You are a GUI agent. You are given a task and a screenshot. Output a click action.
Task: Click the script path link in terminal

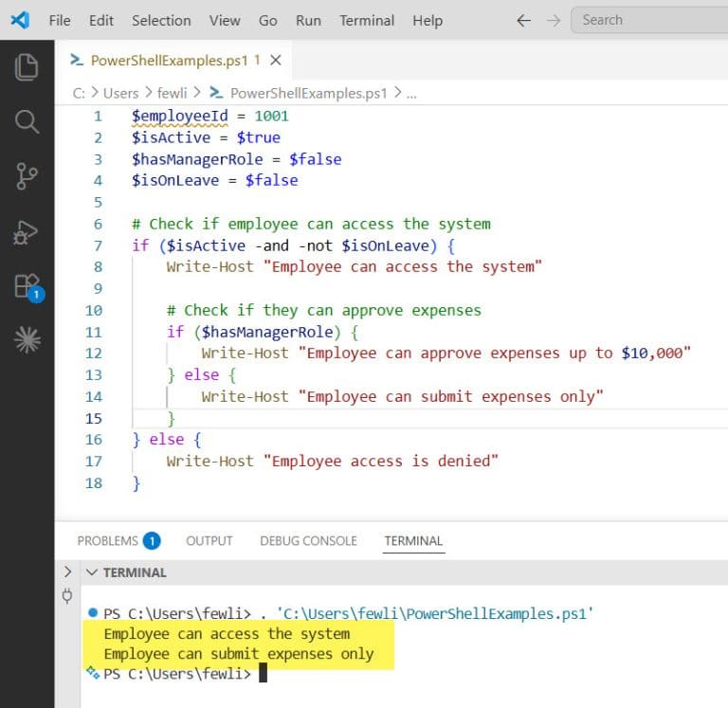435,614
